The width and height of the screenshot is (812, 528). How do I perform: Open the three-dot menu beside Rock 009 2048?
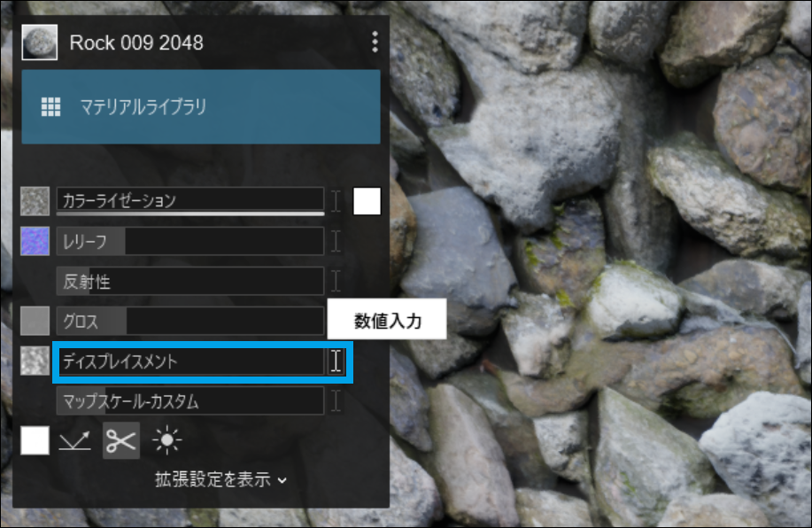click(x=375, y=42)
